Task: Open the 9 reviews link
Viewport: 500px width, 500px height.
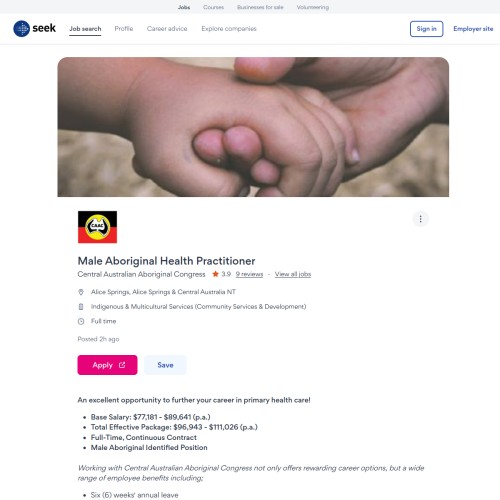Action: click(x=249, y=274)
